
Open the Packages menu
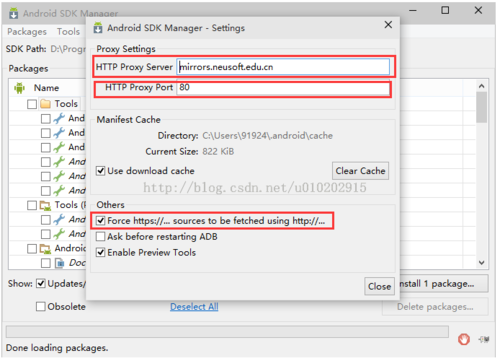click(27, 32)
